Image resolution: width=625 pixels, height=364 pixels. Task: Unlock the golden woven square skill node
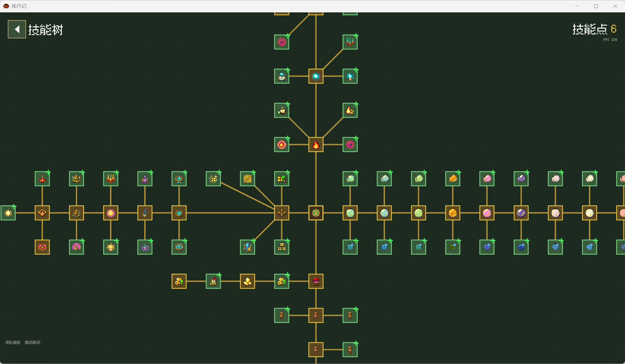tap(247, 179)
